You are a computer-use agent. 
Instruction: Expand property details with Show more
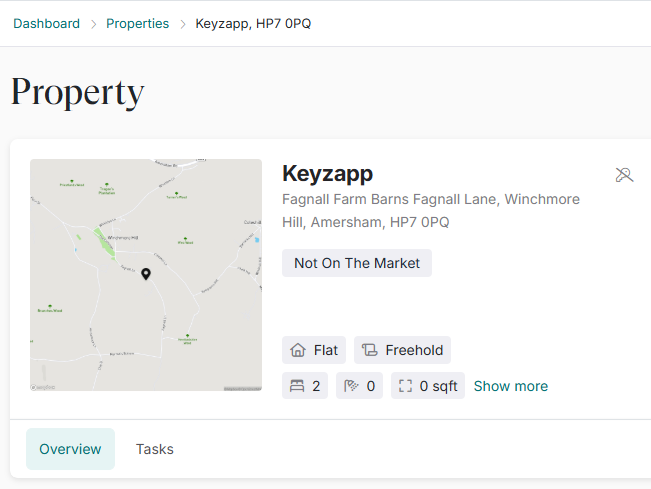coord(510,386)
